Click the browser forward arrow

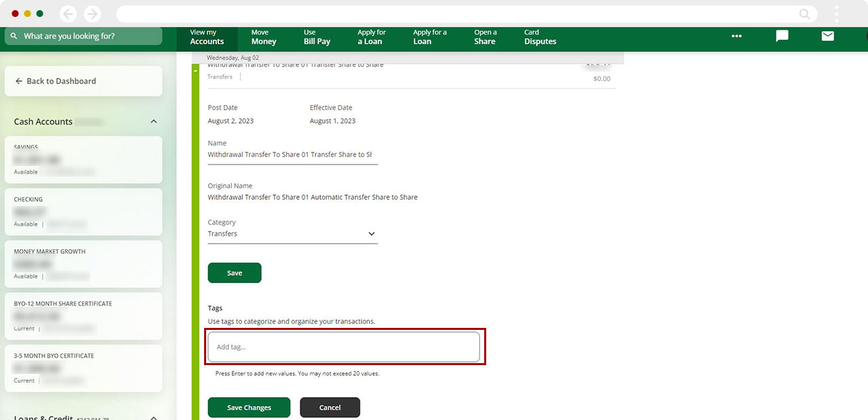point(92,14)
